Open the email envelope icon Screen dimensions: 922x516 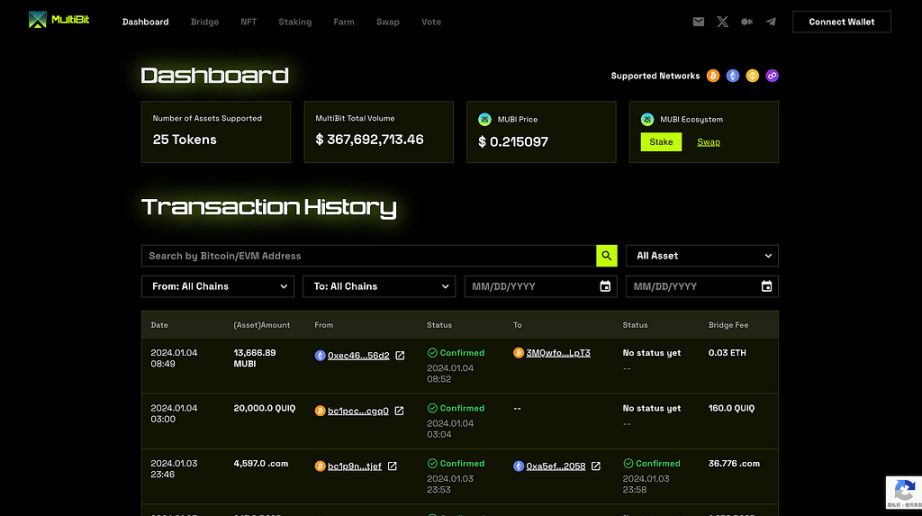point(698,22)
